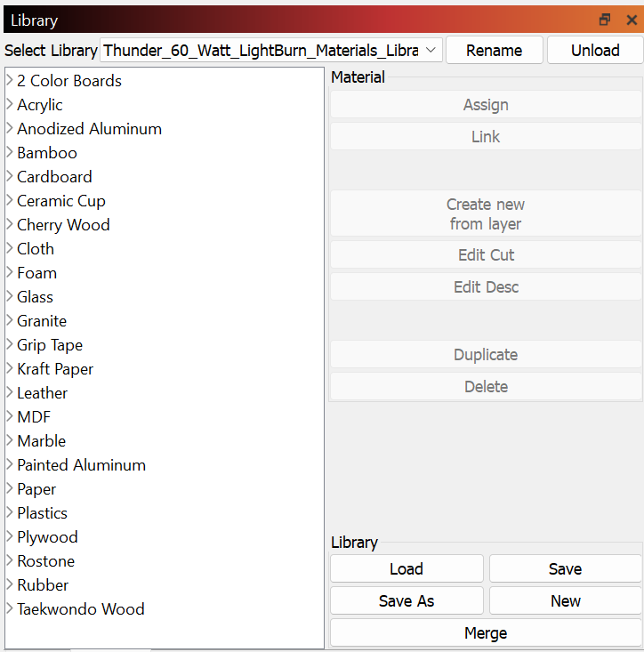
Task: Select the "Anodized Aluminum" row
Action: [89, 129]
